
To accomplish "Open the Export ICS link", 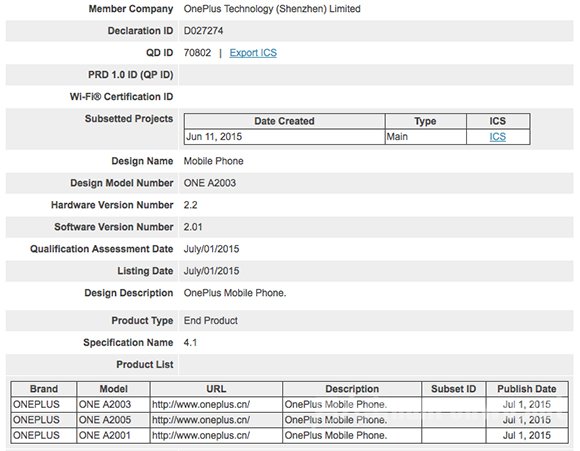I will click(x=253, y=53).
